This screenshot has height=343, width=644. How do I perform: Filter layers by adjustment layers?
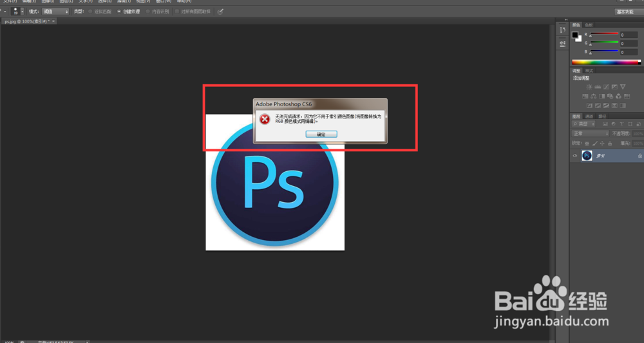click(614, 124)
